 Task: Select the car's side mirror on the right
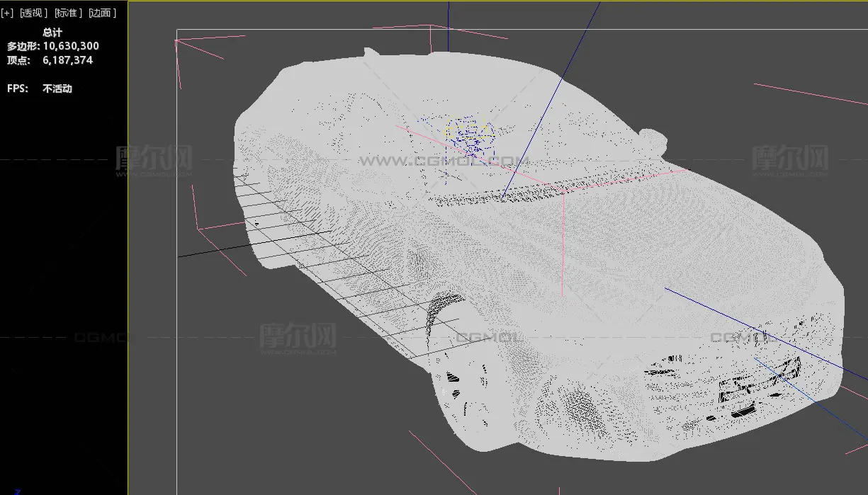click(x=653, y=140)
